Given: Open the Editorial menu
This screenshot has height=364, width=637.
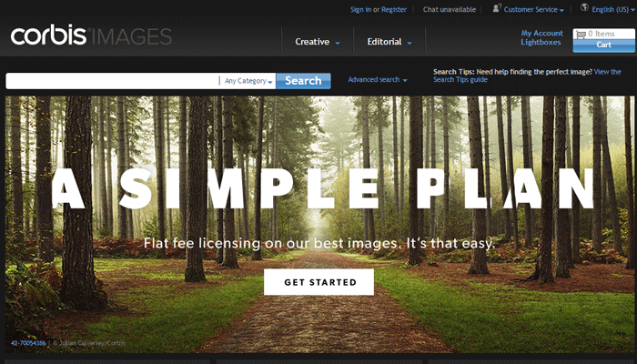Looking at the screenshot, I should [384, 42].
